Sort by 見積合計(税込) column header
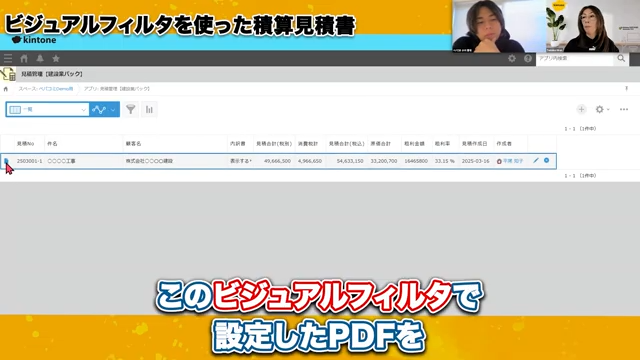This screenshot has width=640, height=360. click(347, 144)
